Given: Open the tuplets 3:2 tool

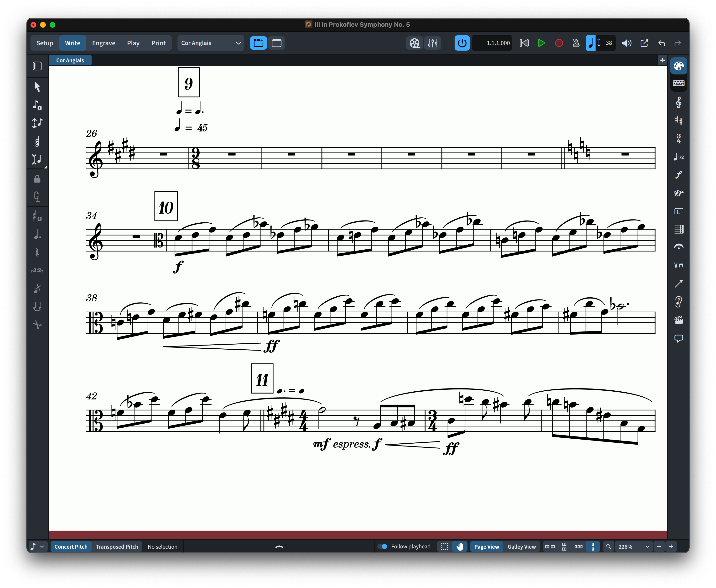Looking at the screenshot, I should coord(37,270).
